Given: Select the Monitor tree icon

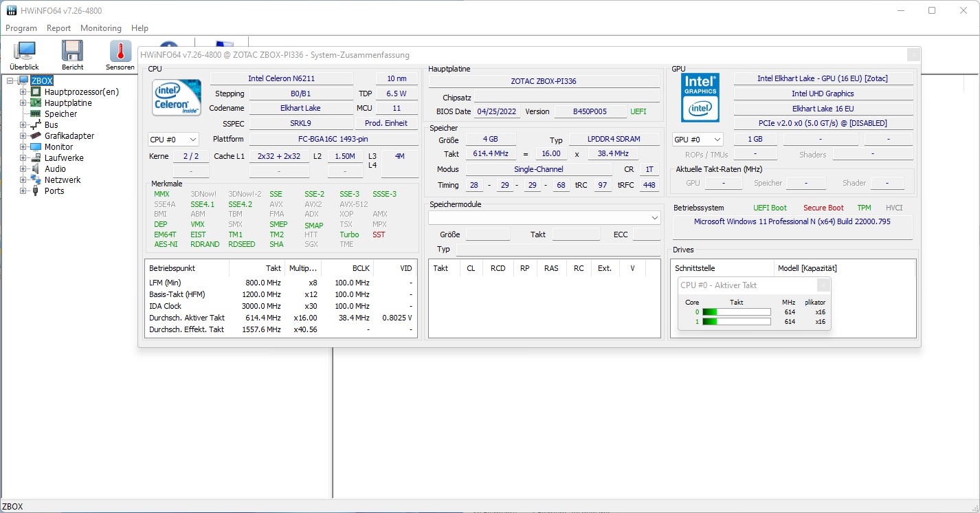Looking at the screenshot, I should tap(36, 147).
